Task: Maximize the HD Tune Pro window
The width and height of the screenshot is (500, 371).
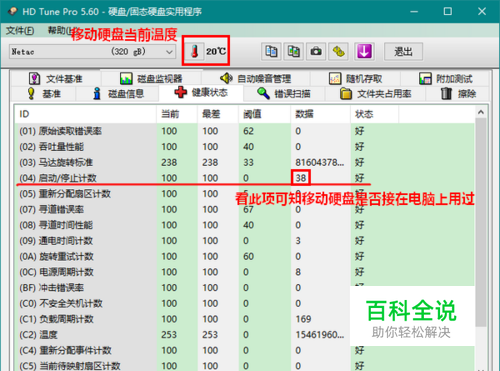Action: click(x=448, y=11)
